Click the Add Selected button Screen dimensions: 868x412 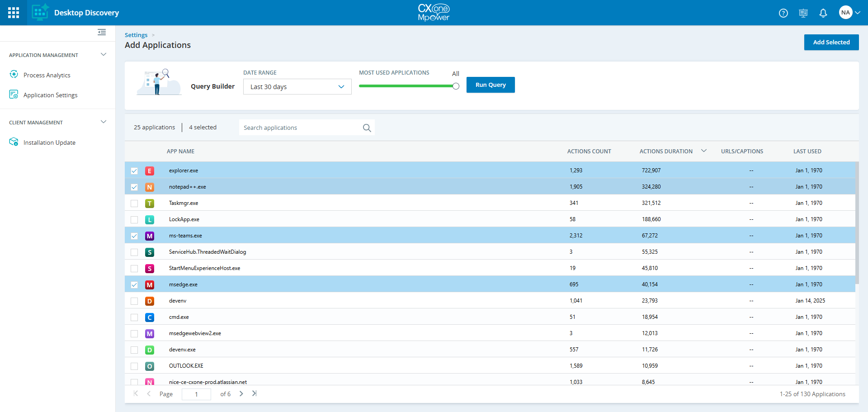click(831, 42)
